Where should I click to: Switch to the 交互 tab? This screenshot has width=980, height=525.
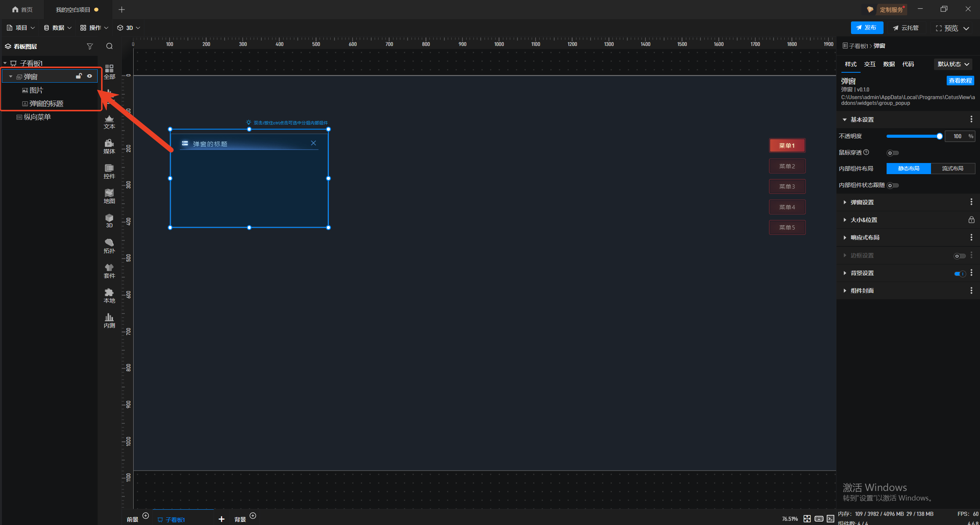pyautogui.click(x=869, y=64)
